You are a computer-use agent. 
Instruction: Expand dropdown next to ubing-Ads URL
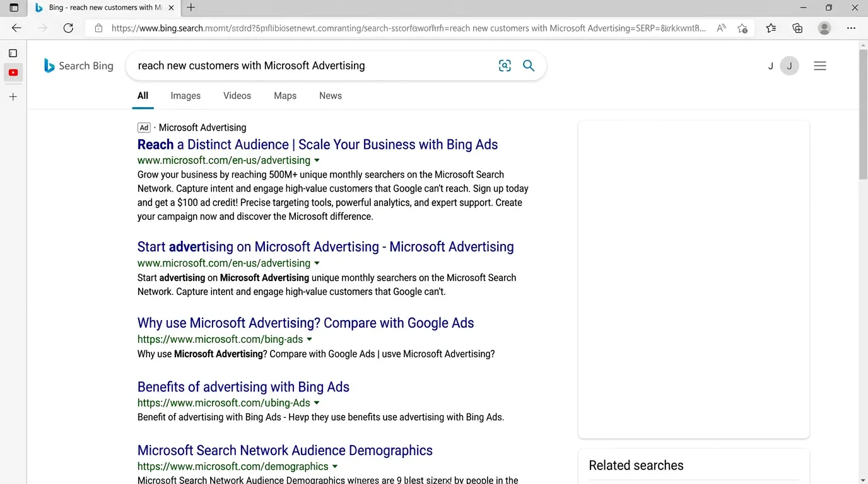click(x=317, y=403)
